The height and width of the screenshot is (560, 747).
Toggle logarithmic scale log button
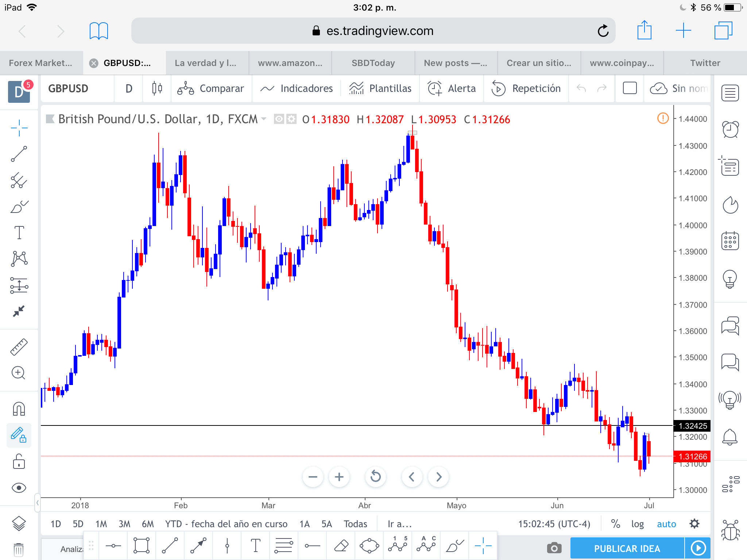(637, 524)
